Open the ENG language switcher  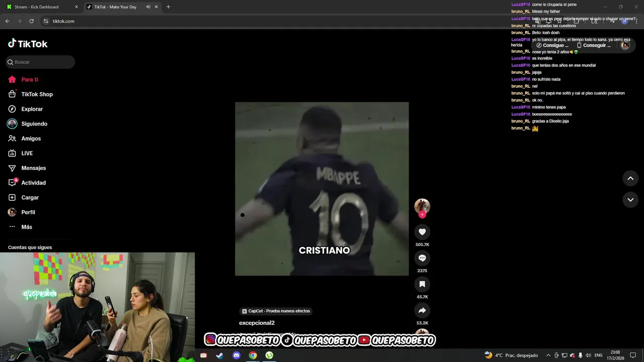click(599, 355)
